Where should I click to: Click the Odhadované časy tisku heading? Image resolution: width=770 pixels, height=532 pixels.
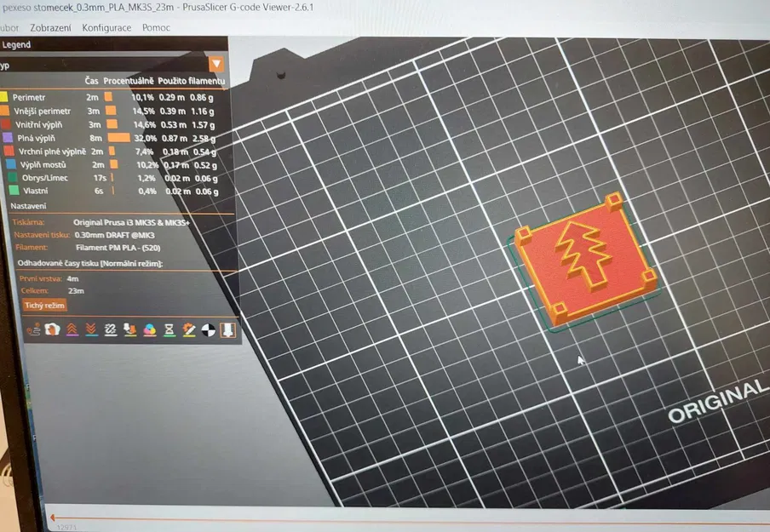90,264
